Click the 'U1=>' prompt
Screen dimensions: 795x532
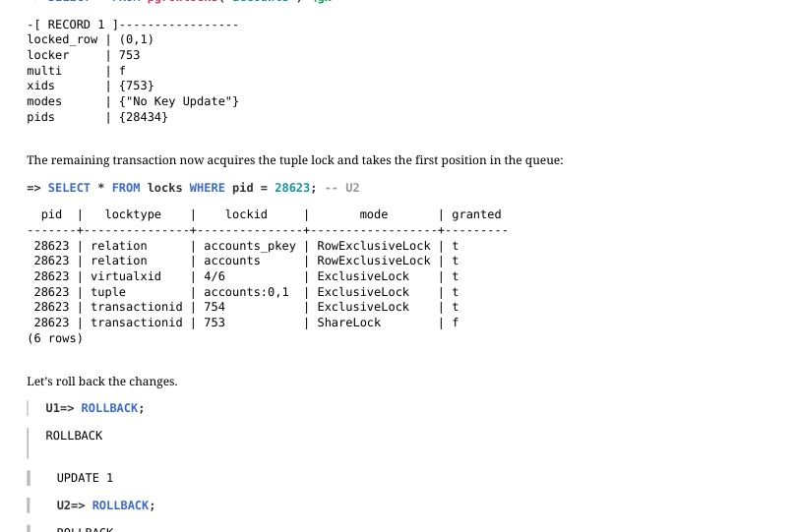point(60,408)
